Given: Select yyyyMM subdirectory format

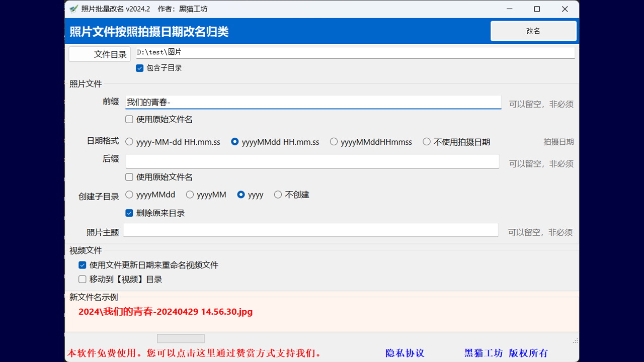Looking at the screenshot, I should pyautogui.click(x=189, y=195).
